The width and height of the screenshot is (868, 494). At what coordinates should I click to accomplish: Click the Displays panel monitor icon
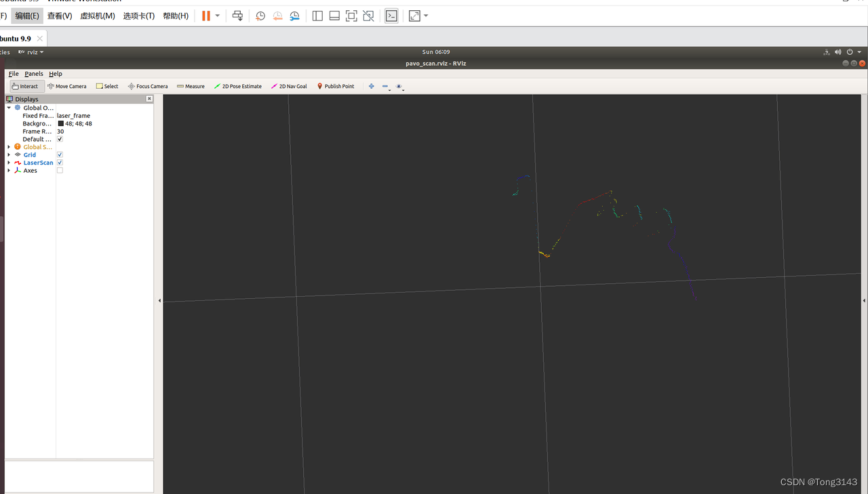(x=9, y=99)
